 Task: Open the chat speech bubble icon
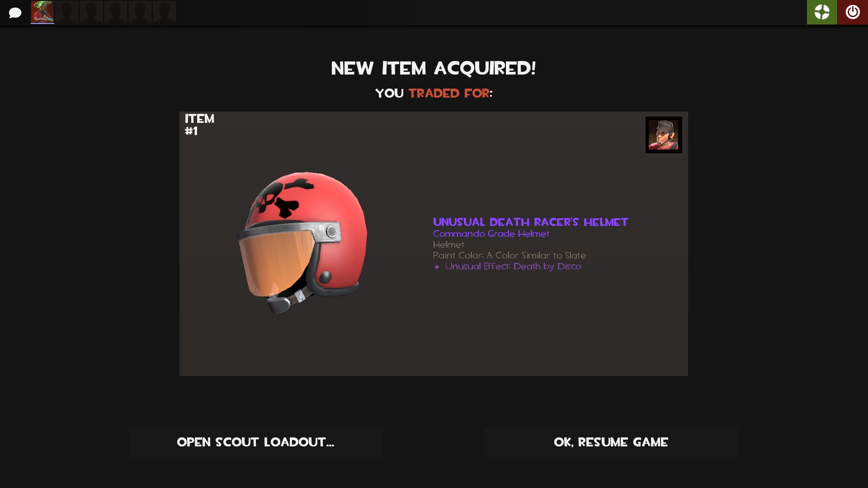pyautogui.click(x=15, y=13)
